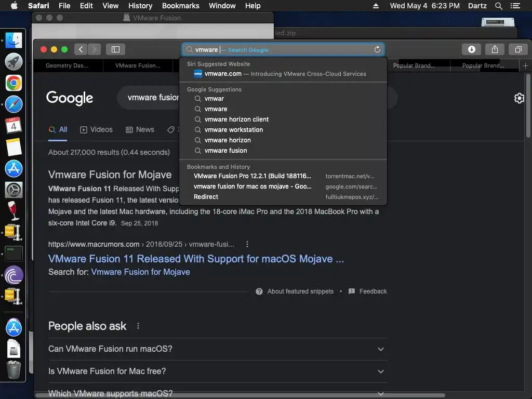Open the wine glass app in Dock

14,211
